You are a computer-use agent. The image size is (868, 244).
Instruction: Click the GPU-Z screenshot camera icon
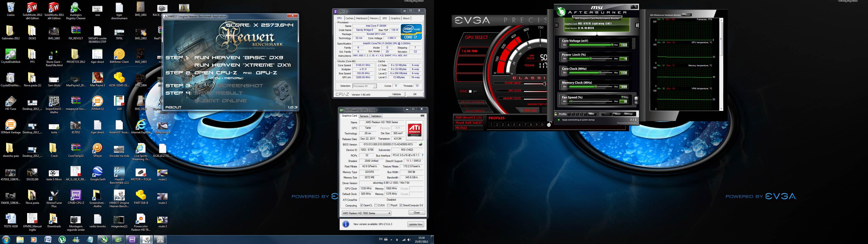422,116
